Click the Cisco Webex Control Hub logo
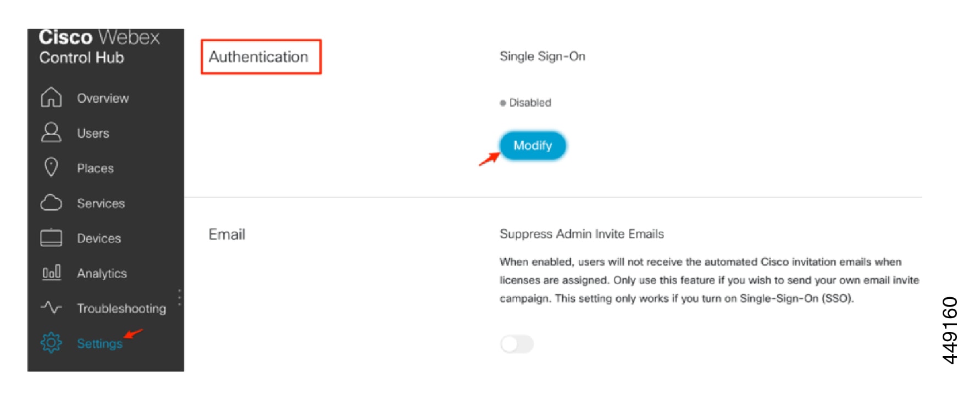 (99, 47)
